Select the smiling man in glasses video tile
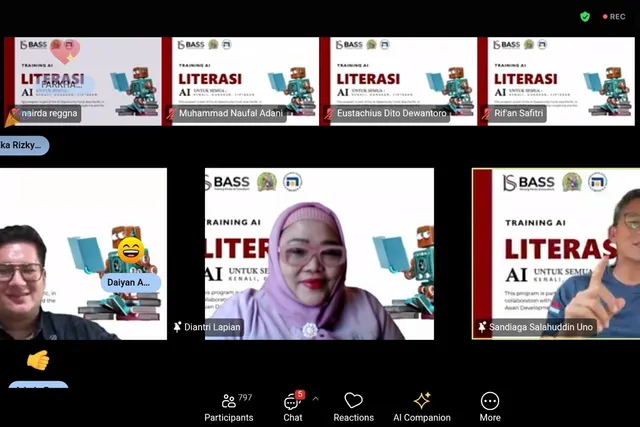Screen dimensions: 640x427 click(x=83, y=254)
